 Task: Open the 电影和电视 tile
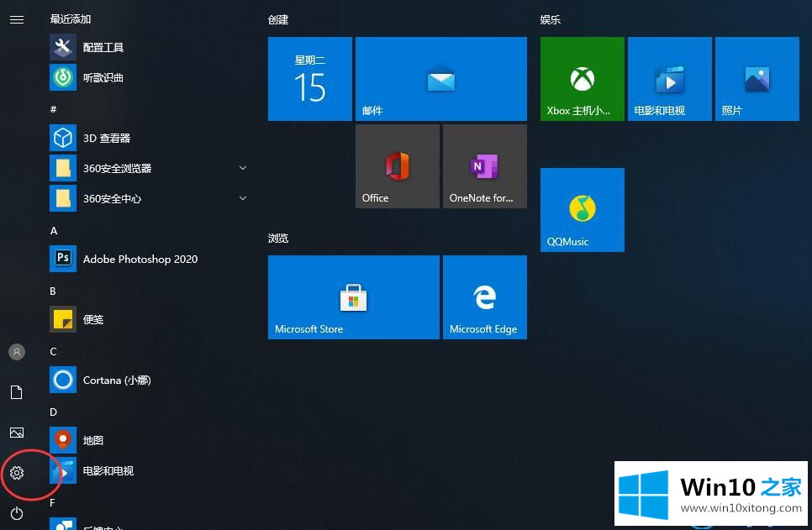coord(670,79)
